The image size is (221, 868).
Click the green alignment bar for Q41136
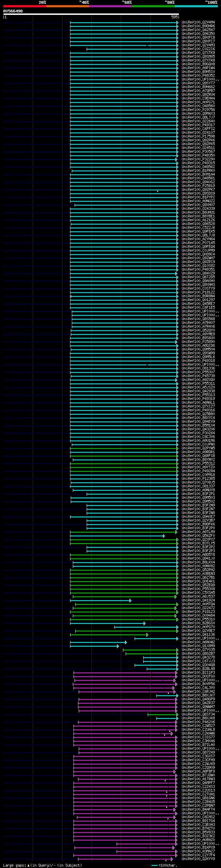click(109, 635)
